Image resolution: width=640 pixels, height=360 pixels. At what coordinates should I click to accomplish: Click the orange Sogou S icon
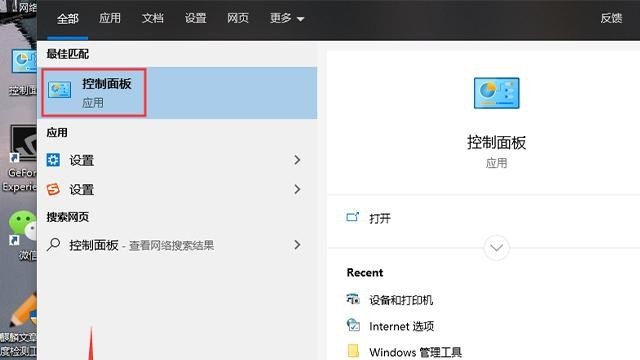click(53, 189)
